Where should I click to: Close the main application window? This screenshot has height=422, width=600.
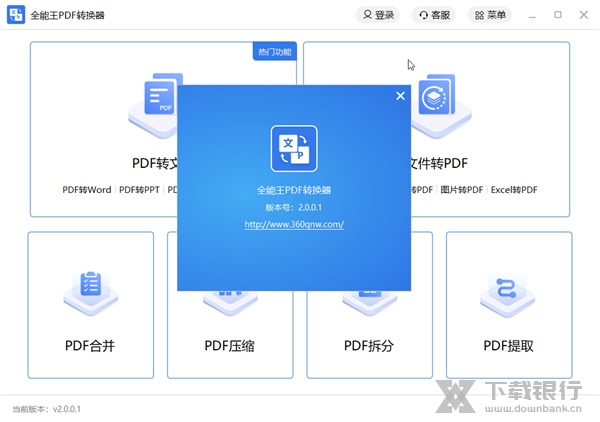[x=584, y=15]
